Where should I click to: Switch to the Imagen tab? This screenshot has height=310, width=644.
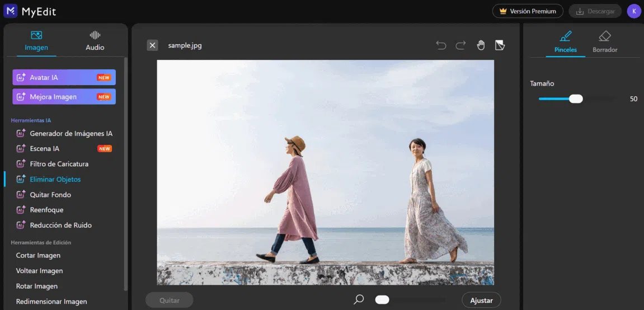[x=36, y=41]
